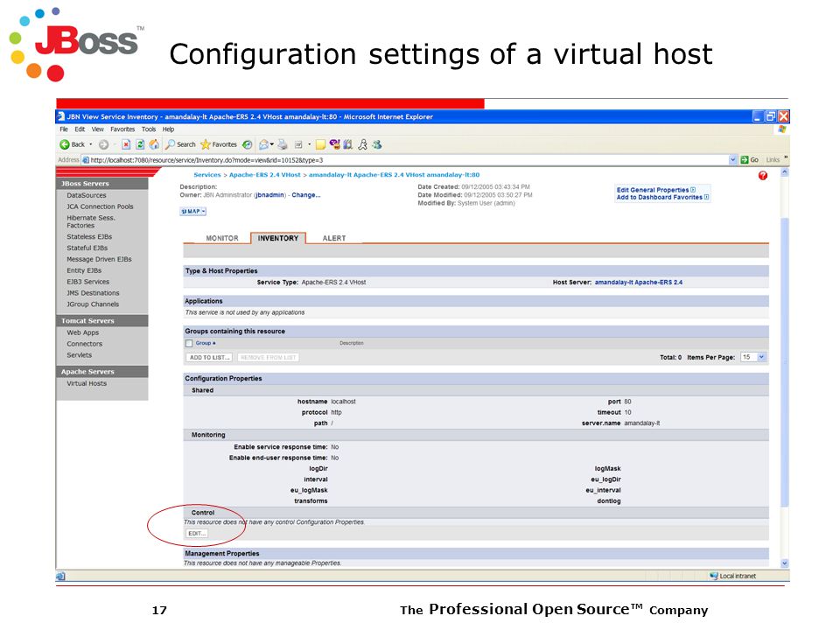Open the Tools menu
The height and width of the screenshot is (630, 840).
tap(149, 129)
